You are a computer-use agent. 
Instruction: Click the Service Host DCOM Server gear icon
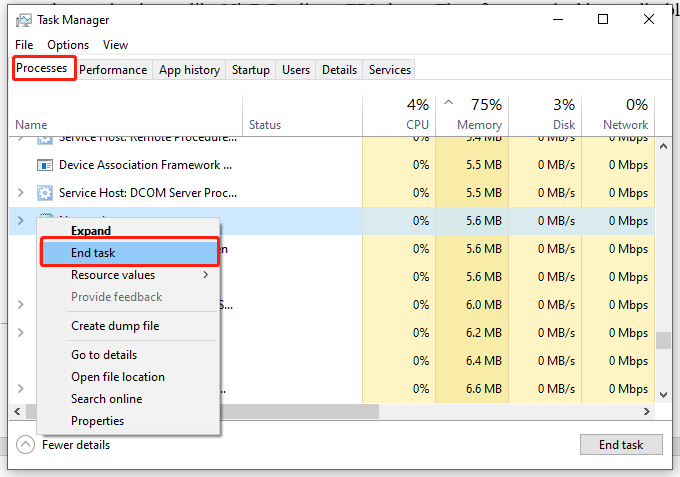pyautogui.click(x=45, y=193)
